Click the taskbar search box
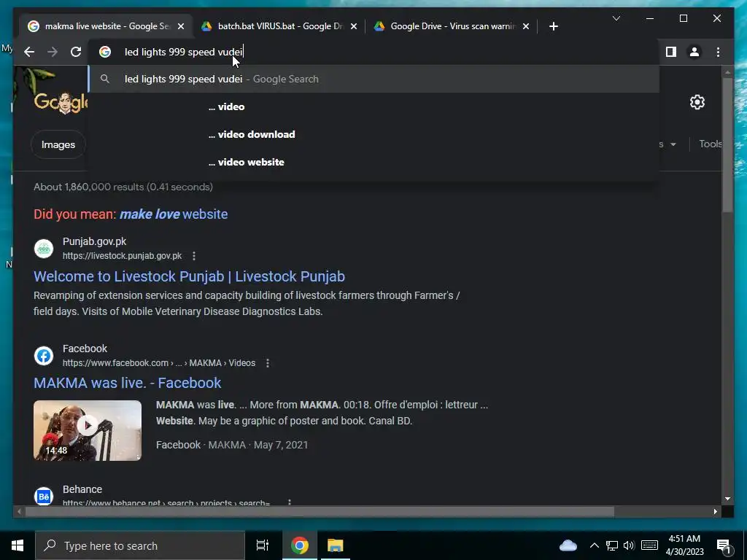Screen dimensions: 747x560 tap(139, 545)
